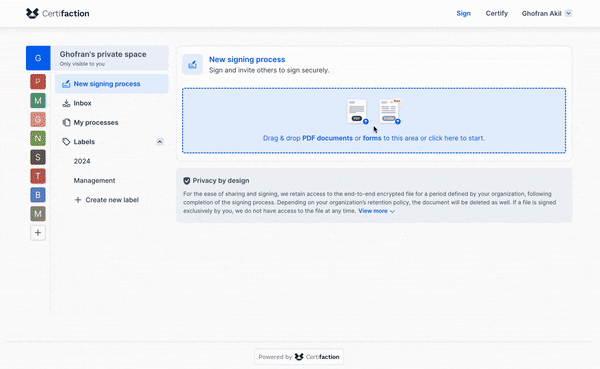The height and width of the screenshot is (369, 600).
Task: Open the Certify tab
Action: (497, 13)
